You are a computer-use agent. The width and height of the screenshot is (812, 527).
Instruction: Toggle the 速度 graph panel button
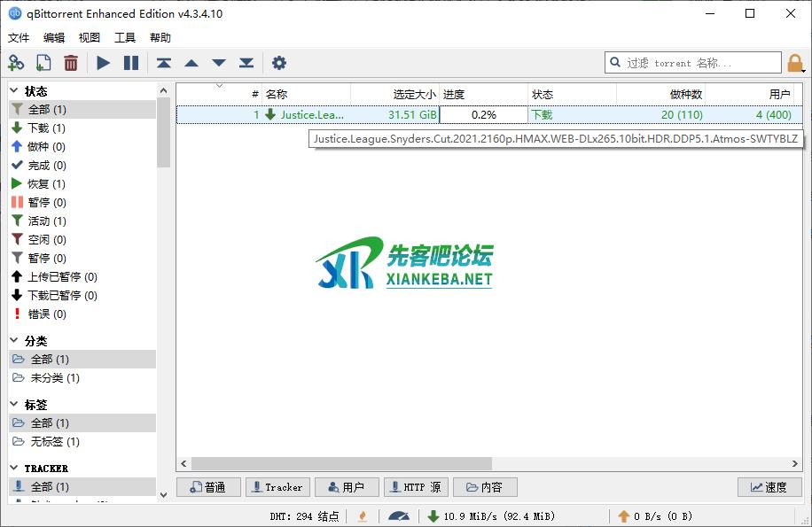point(769,487)
